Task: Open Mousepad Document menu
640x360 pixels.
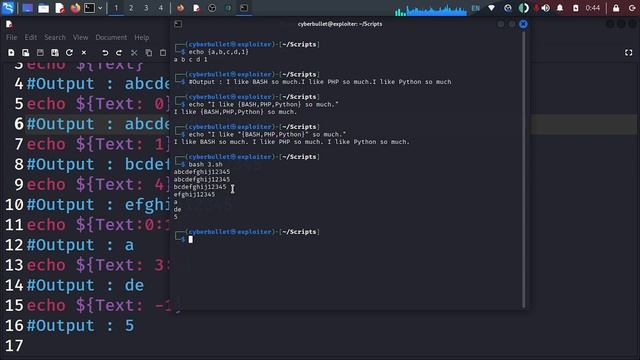Action: pos(111,37)
